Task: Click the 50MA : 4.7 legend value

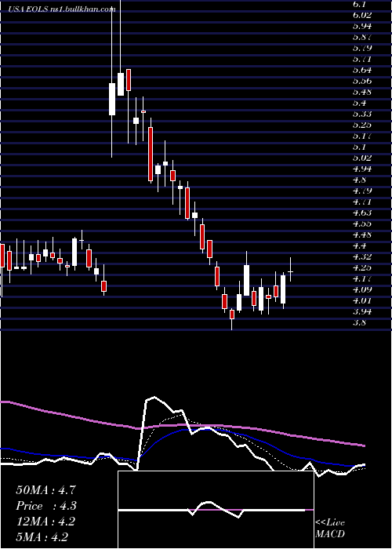Action: tap(45, 490)
